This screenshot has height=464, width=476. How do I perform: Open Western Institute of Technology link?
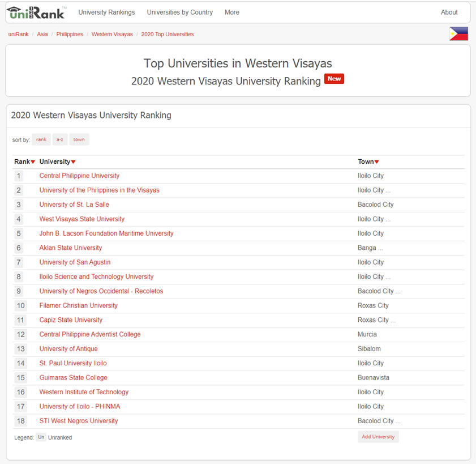tap(84, 392)
